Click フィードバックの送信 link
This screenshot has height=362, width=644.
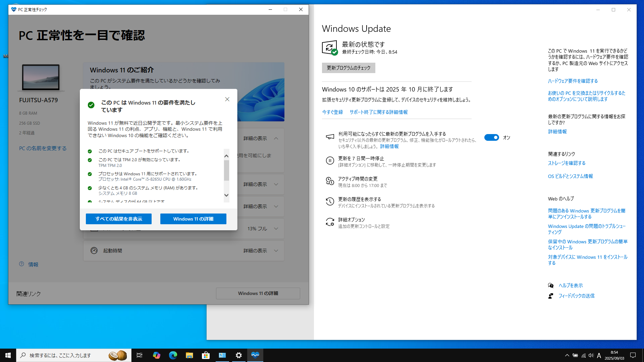577,296
